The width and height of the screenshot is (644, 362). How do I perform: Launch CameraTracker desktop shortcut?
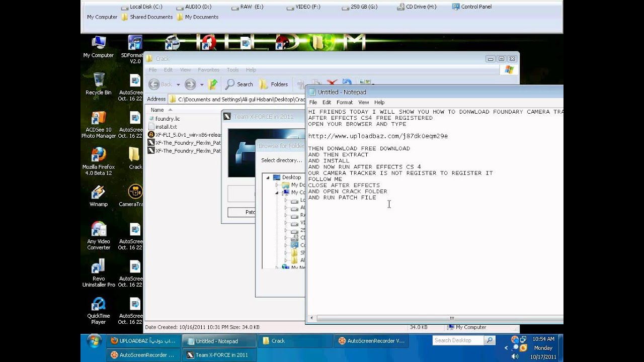point(134,196)
